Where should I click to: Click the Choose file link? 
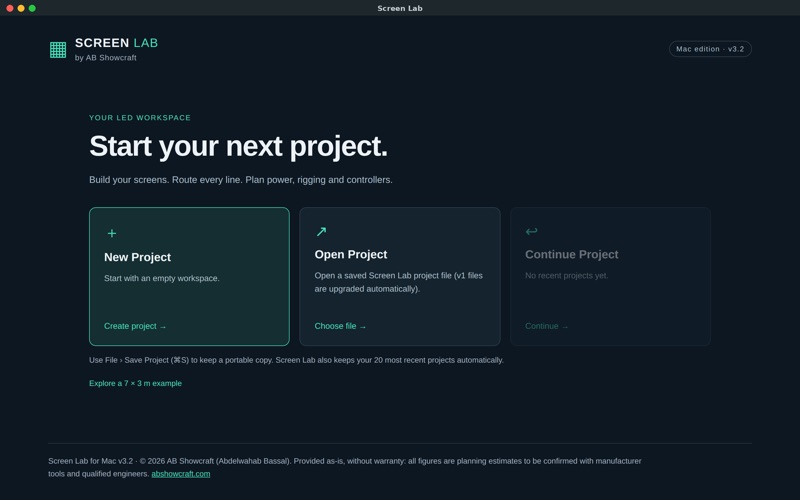point(340,326)
